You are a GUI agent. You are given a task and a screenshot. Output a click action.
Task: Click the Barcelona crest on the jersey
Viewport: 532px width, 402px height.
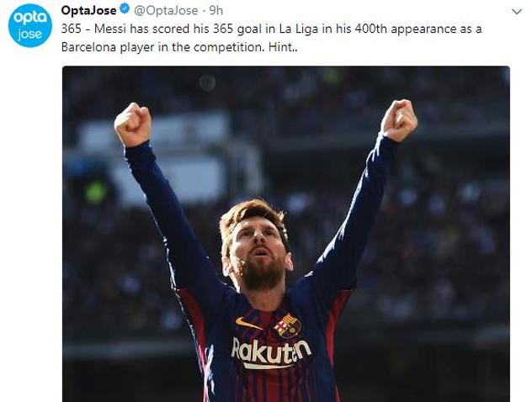pos(287,325)
